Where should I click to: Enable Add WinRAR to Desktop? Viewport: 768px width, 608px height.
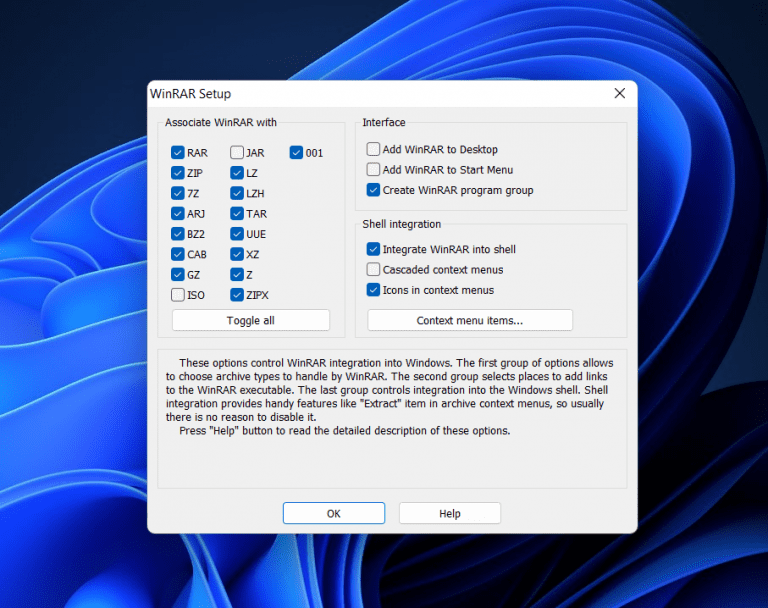pyautogui.click(x=373, y=149)
